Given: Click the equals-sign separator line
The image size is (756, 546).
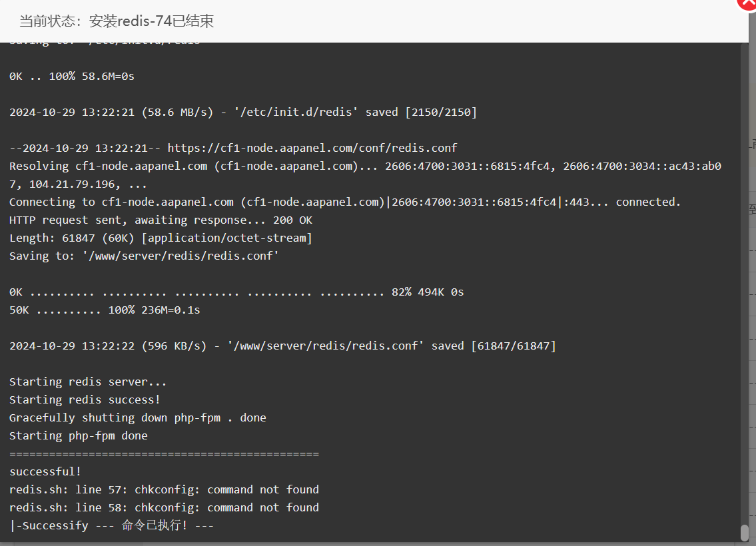Looking at the screenshot, I should [164, 453].
